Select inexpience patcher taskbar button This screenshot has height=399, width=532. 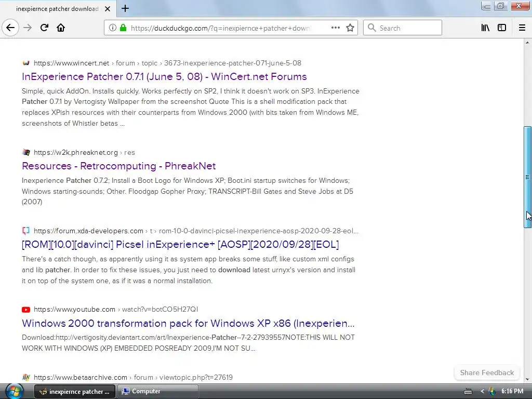pyautogui.click(x=75, y=391)
